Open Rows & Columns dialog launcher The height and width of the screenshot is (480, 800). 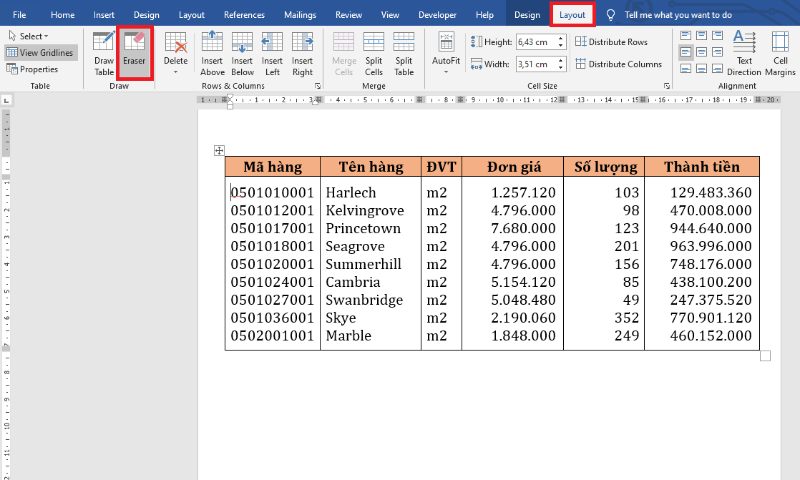318,86
